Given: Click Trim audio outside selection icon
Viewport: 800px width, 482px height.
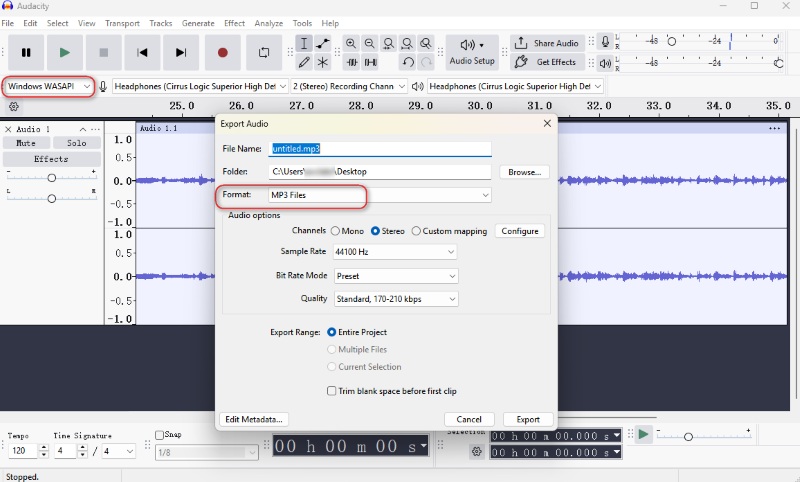Looking at the screenshot, I should (x=352, y=62).
